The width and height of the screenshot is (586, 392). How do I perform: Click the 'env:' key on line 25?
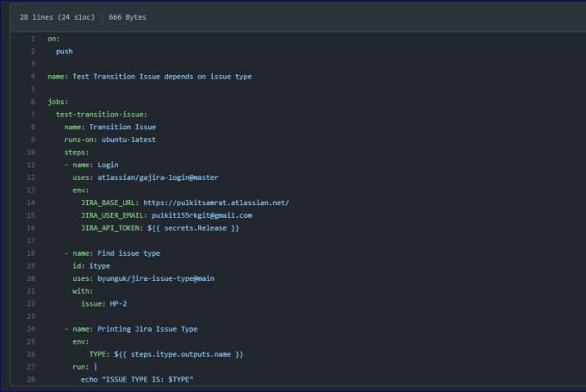coord(81,342)
